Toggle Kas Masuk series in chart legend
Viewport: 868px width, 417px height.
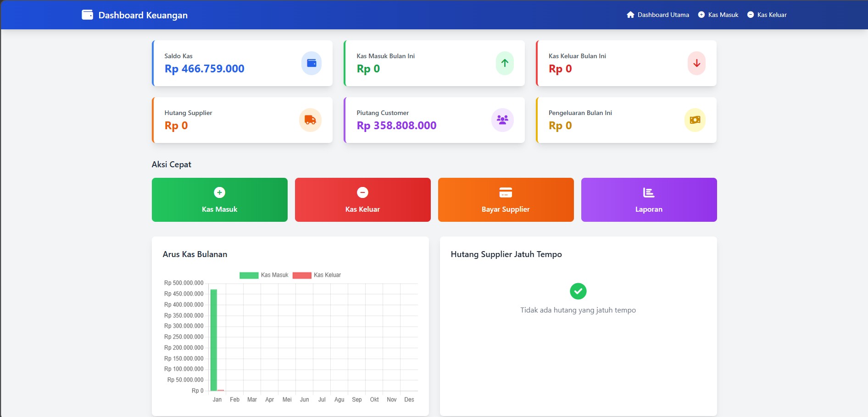[x=264, y=275]
